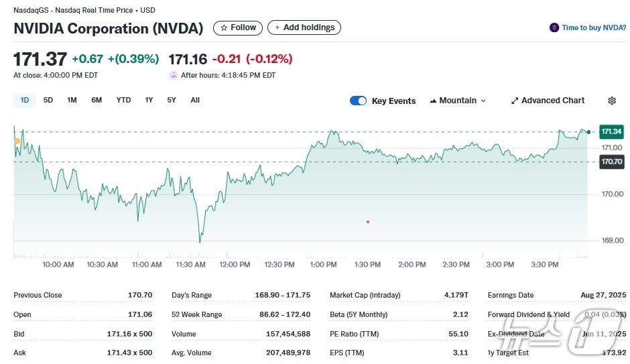The image size is (630, 364).
Task: Click the after hours moon icon
Action: [174, 75]
